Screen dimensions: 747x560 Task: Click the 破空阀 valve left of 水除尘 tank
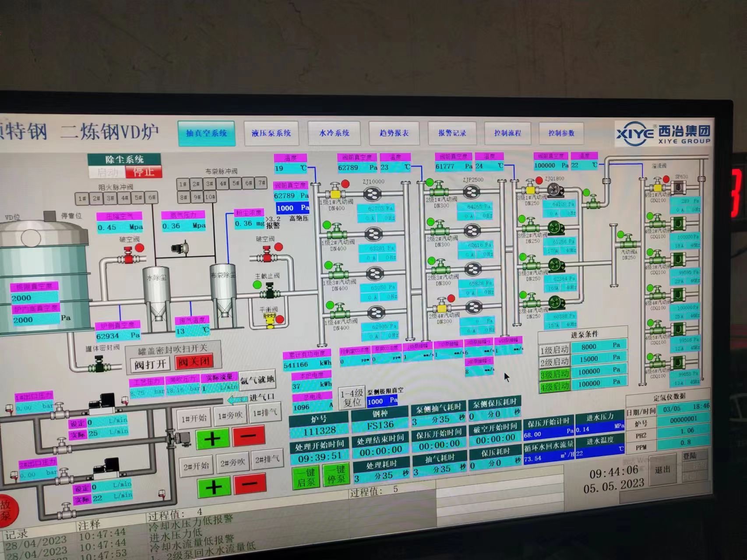click(x=128, y=257)
